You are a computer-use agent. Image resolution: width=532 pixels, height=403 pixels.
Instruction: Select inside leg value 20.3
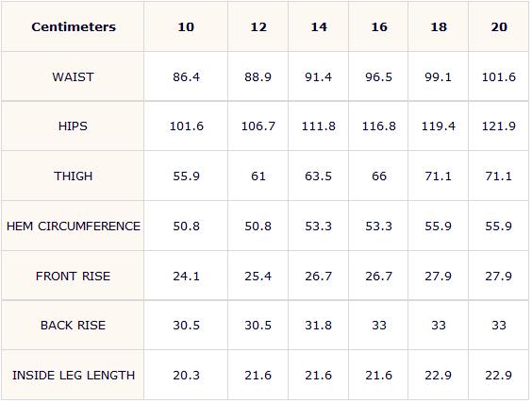tap(186, 376)
